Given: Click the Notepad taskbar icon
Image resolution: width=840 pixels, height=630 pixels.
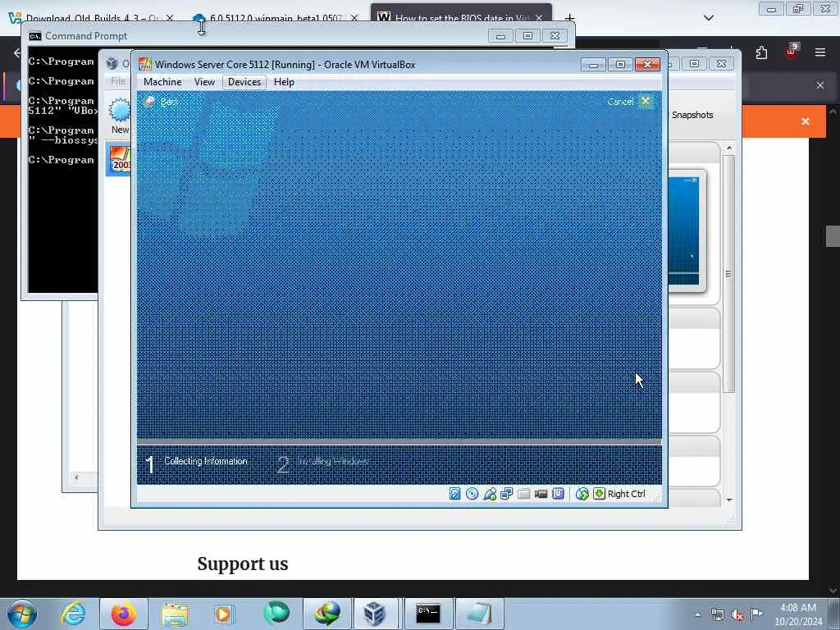Looking at the screenshot, I should click(479, 614).
